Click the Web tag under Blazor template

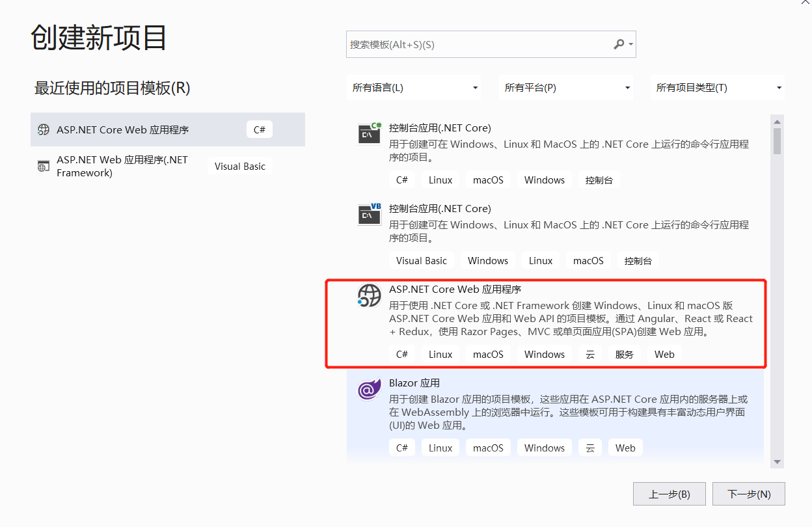coord(625,448)
